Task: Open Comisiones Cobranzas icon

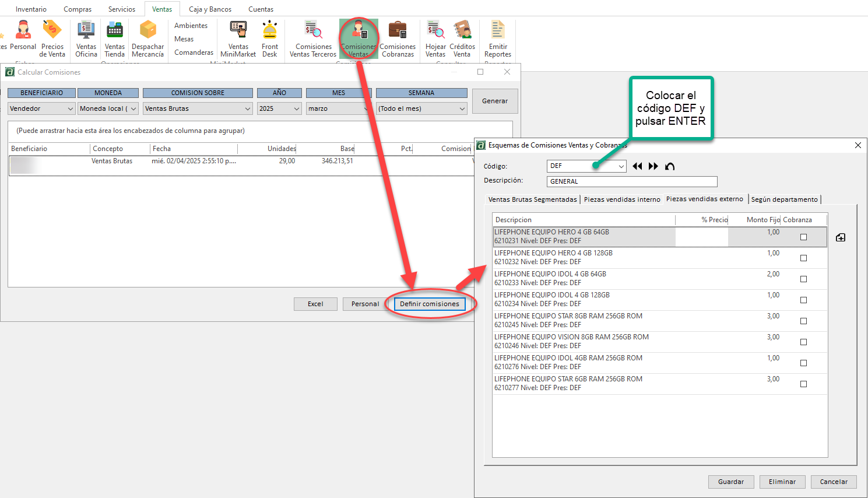Action: coord(398,38)
